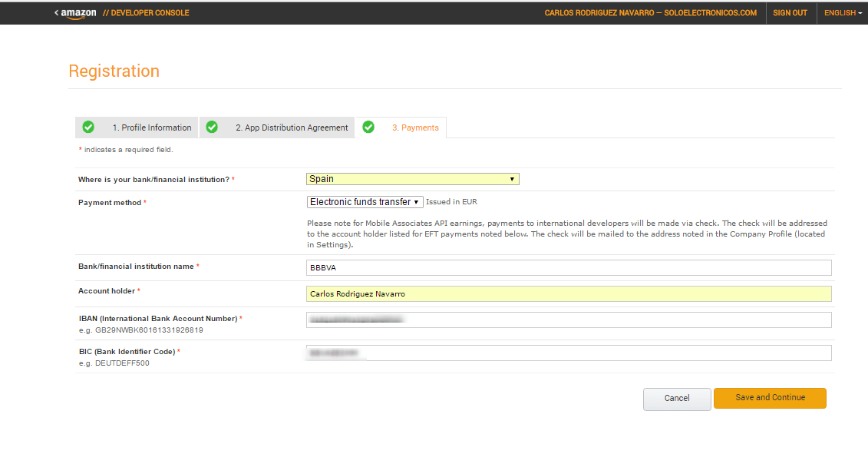The image size is (868, 454).
Task: Open the English language menu
Action: (x=843, y=13)
